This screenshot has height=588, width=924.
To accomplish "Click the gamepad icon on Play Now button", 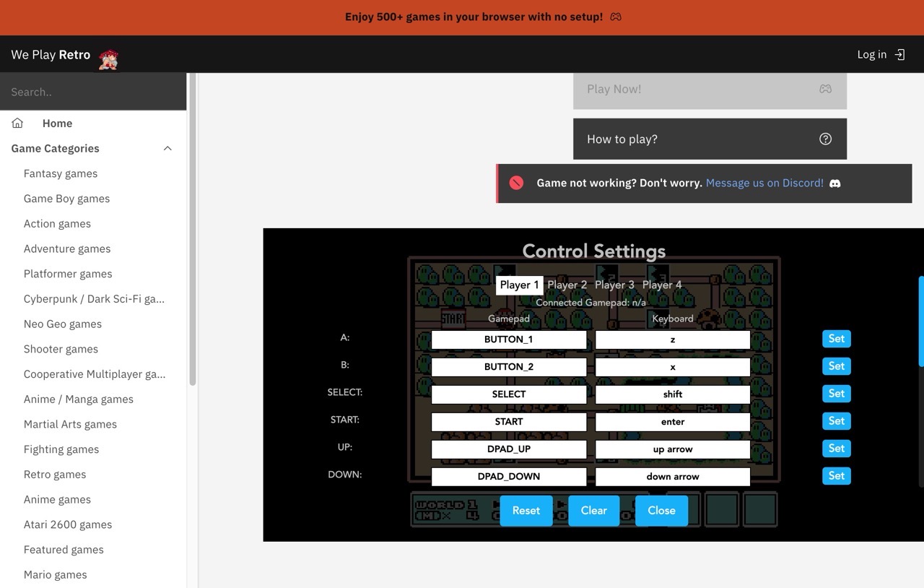I will click(825, 89).
